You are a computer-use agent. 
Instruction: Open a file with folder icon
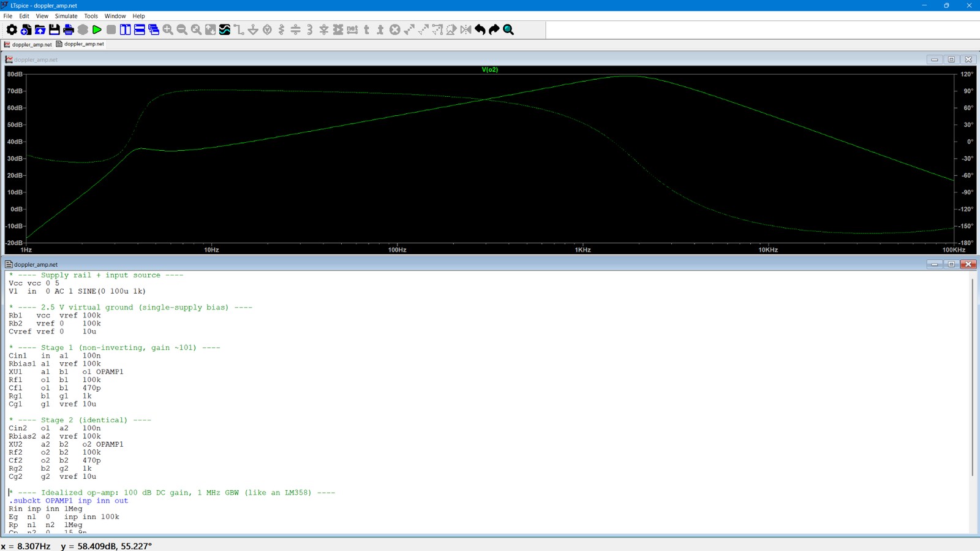40,29
